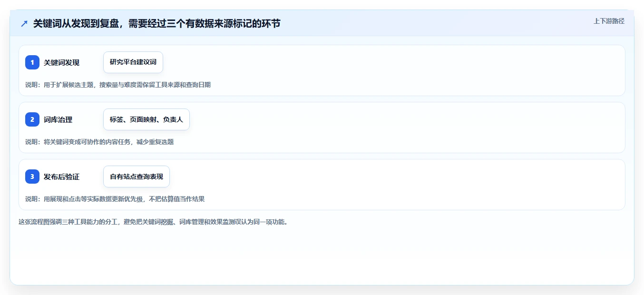Click the step 2 number badge

pyautogui.click(x=32, y=119)
